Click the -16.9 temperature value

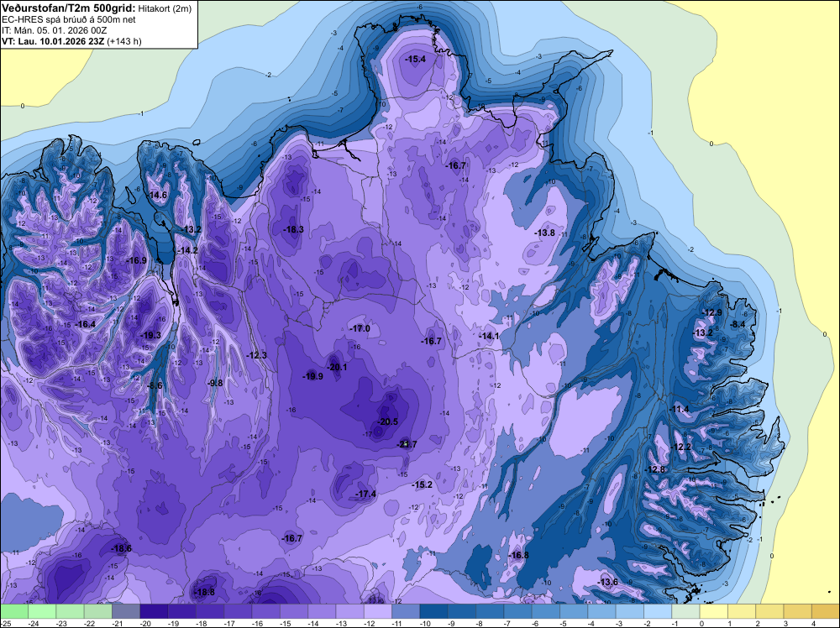[x=136, y=260]
